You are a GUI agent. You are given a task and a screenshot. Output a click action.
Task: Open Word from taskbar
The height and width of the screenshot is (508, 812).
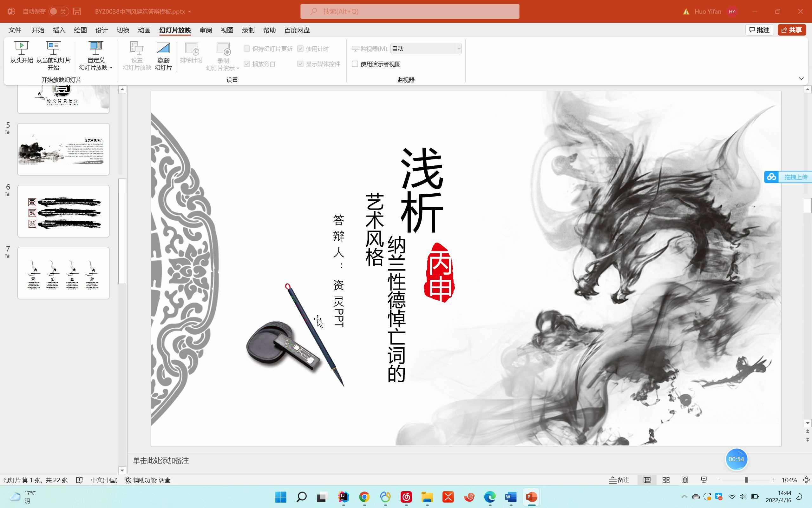(x=511, y=497)
